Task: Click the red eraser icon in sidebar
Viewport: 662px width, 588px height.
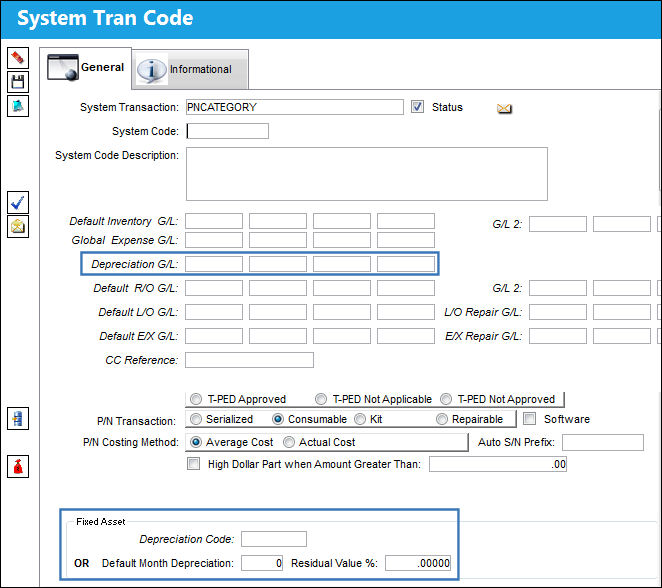Action: [x=18, y=57]
